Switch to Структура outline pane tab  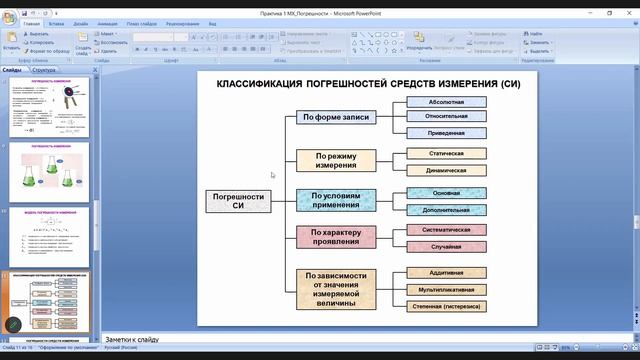point(43,70)
